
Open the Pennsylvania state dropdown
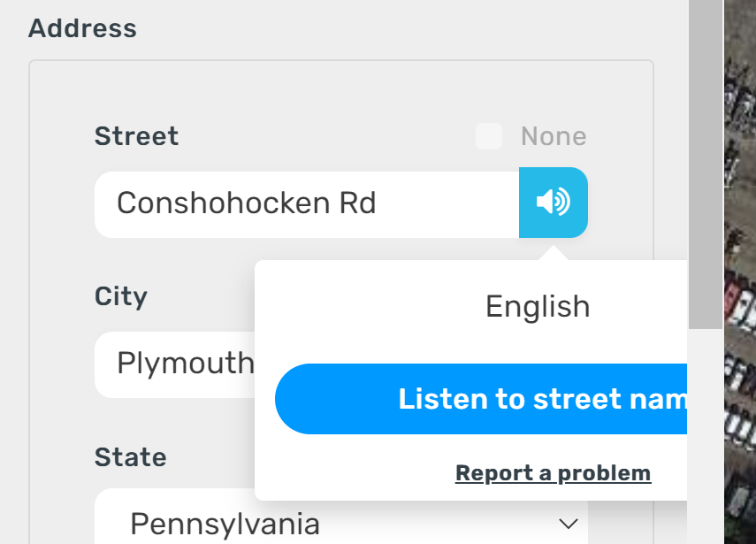336,524
